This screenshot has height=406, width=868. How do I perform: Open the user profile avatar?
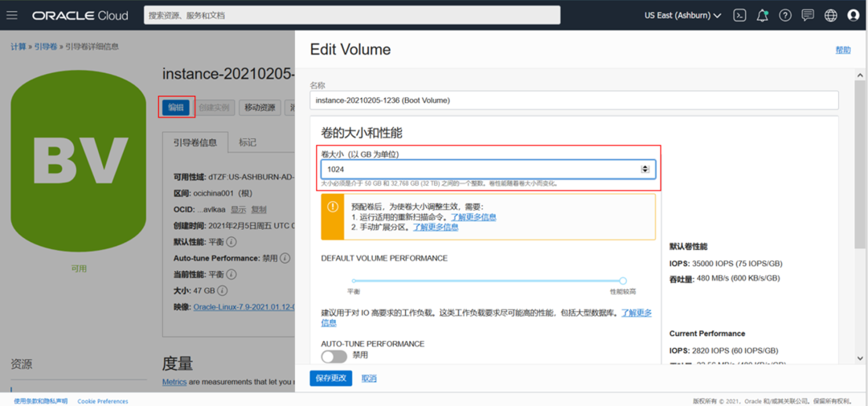[x=853, y=15]
